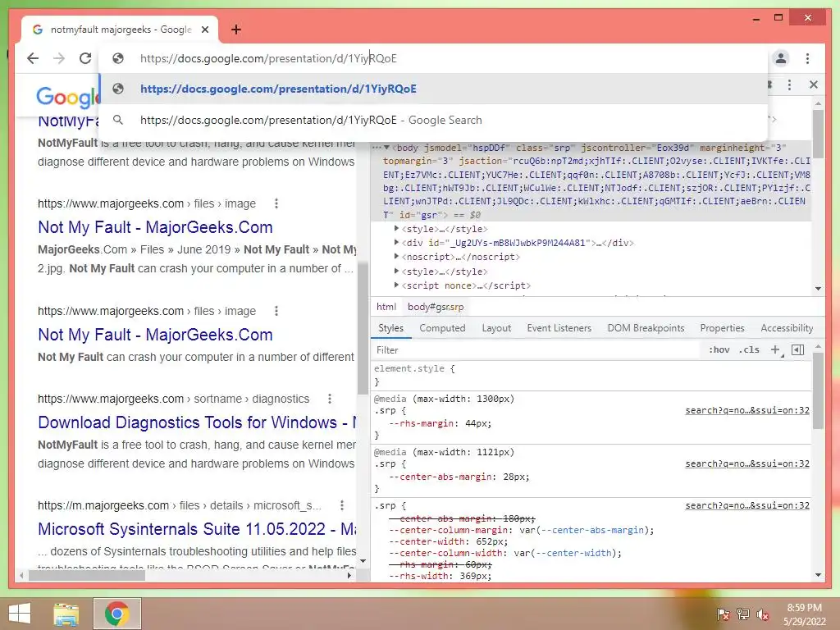This screenshot has height=630, width=840.
Task: Open the DOM Breakpoints tab
Action: pos(646,328)
